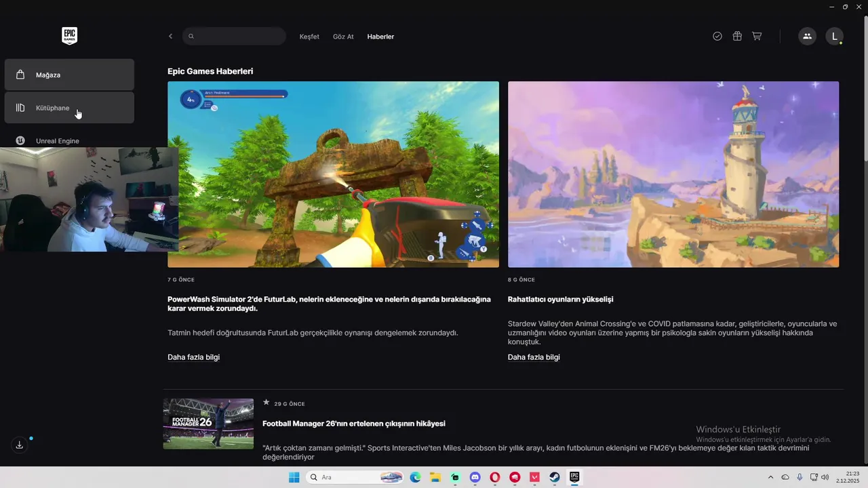Click the microphone tray icon

pyautogui.click(x=800, y=477)
